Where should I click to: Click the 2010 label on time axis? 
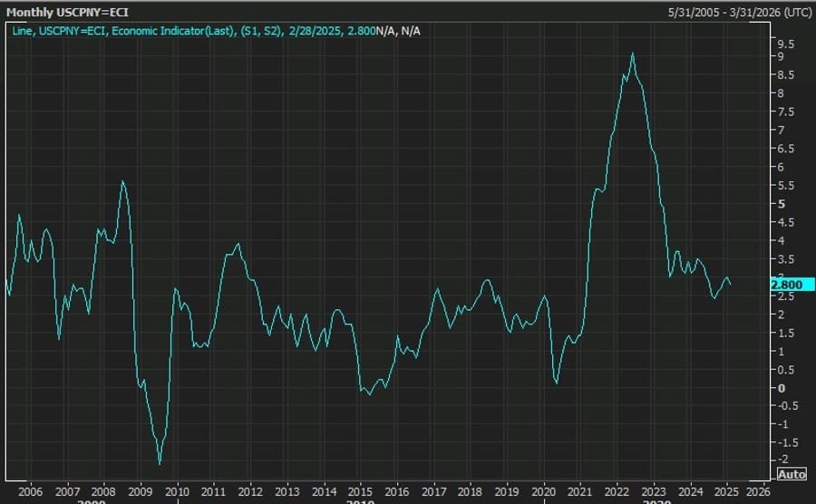tap(177, 490)
